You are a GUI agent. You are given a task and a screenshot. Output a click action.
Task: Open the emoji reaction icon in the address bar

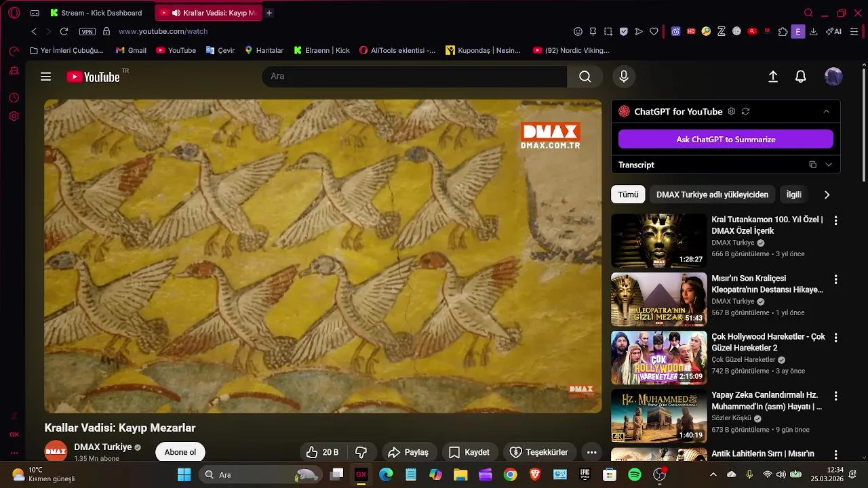[x=578, y=31]
